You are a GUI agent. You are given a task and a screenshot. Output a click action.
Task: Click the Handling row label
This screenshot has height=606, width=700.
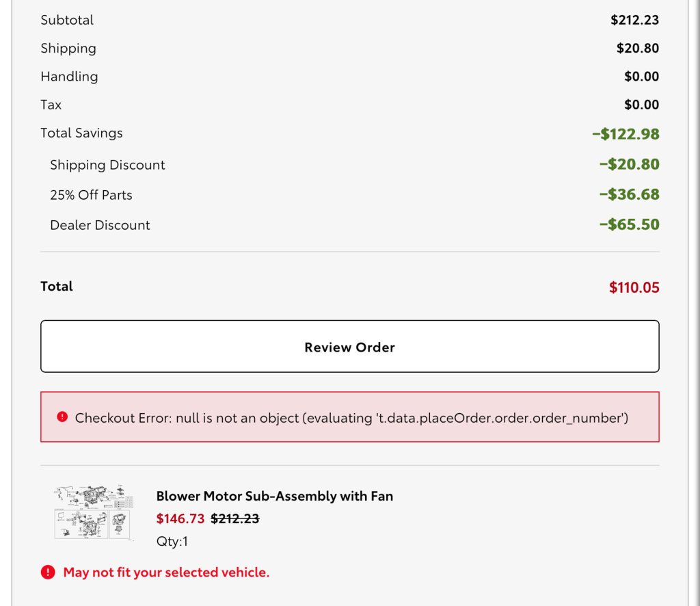(69, 77)
